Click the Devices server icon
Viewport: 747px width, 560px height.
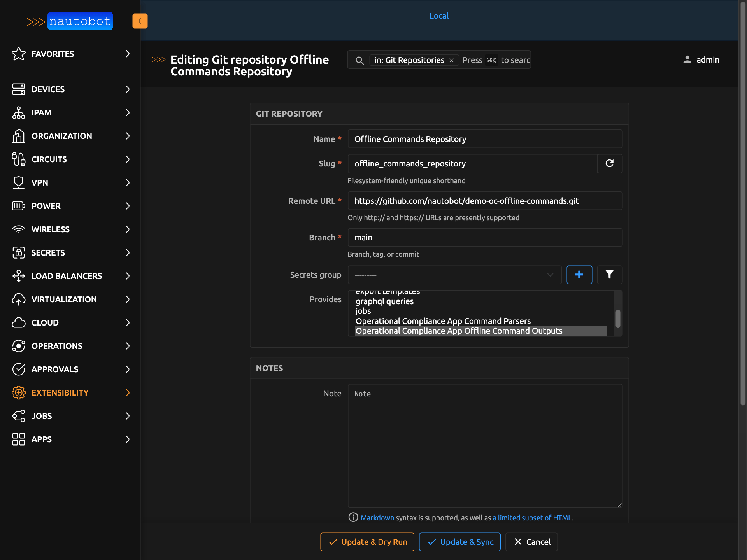[19, 89]
